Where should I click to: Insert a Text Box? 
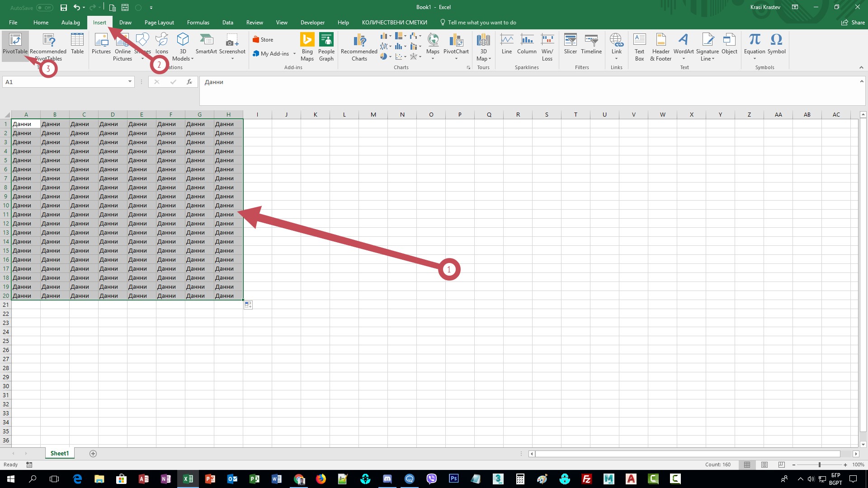(x=639, y=47)
